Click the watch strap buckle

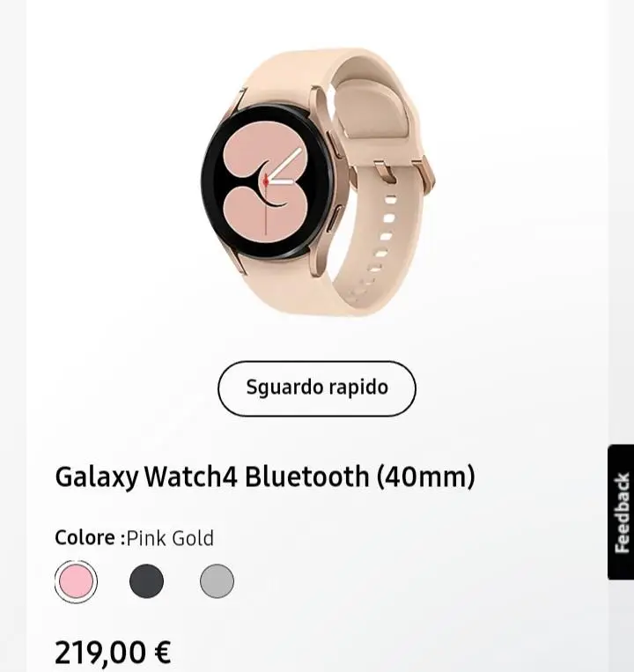[x=405, y=175]
